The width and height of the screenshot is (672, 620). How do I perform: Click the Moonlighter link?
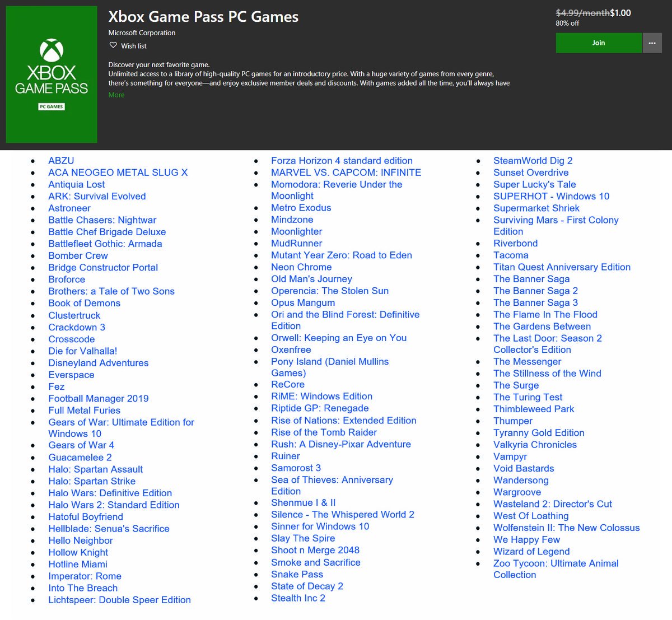pyautogui.click(x=297, y=231)
